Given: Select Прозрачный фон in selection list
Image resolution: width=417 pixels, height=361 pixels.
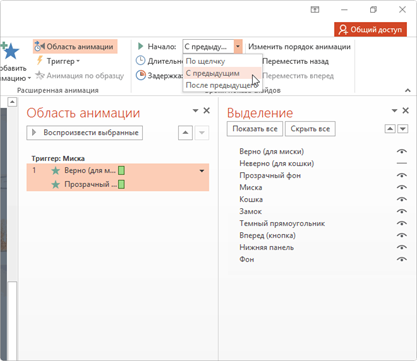Looking at the screenshot, I should coord(270,176).
